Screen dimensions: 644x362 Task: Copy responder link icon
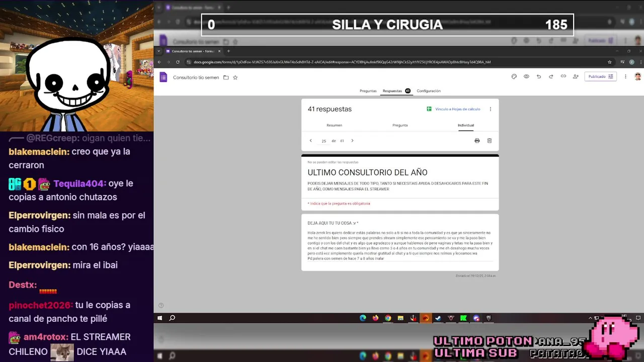[563, 76]
